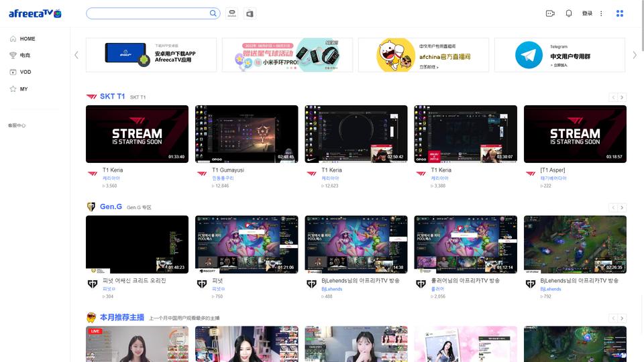
Task: Play T1 Gumayusi video lasting 02:48:45
Action: tap(246, 134)
